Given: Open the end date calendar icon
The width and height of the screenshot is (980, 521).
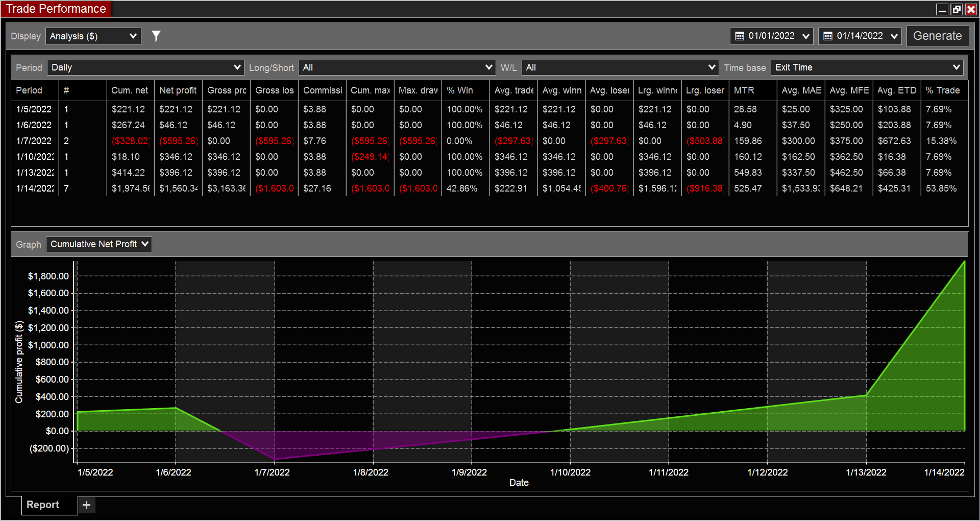Looking at the screenshot, I should pyautogui.click(x=828, y=36).
